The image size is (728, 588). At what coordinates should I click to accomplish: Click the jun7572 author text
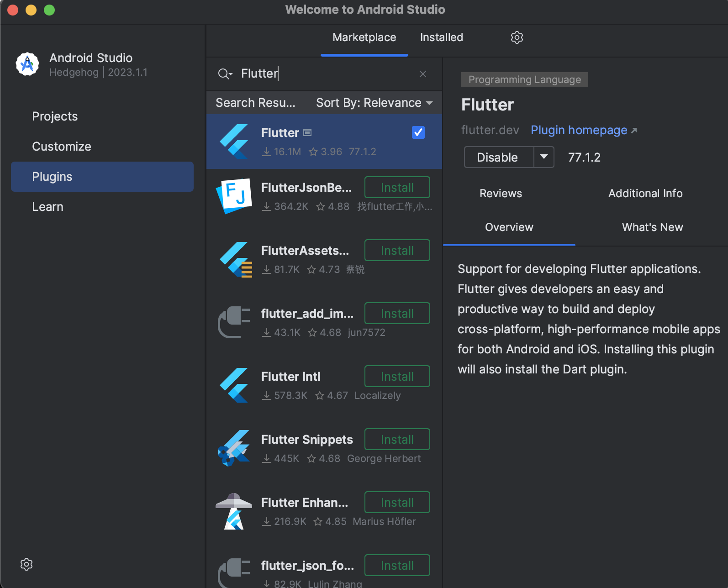pos(366,332)
